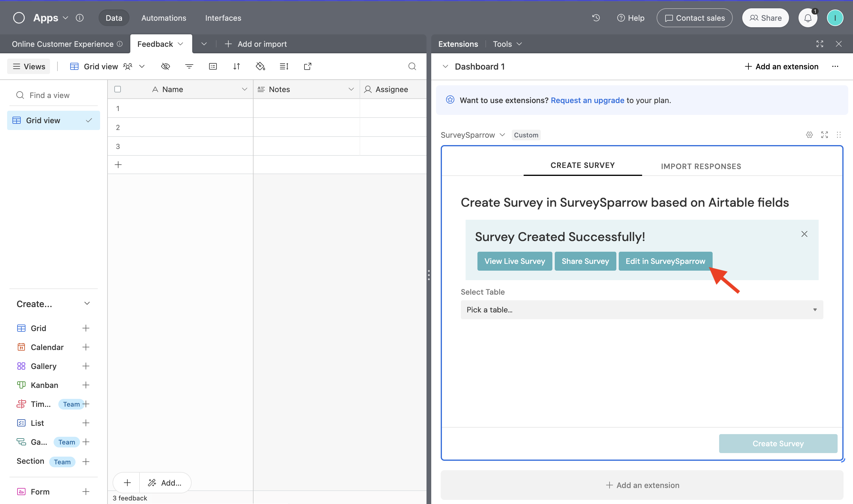Tick the select-all checkbox in the header row
Viewport: 853px width, 504px height.
[x=118, y=89]
